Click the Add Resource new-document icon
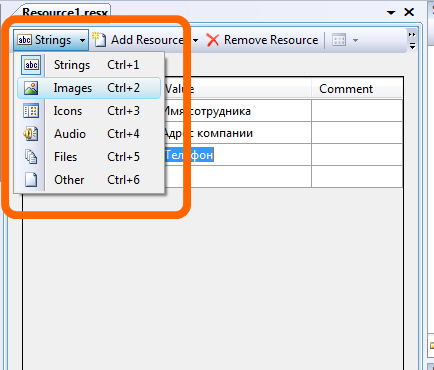Viewport: 434px width, 370px height. [99, 40]
